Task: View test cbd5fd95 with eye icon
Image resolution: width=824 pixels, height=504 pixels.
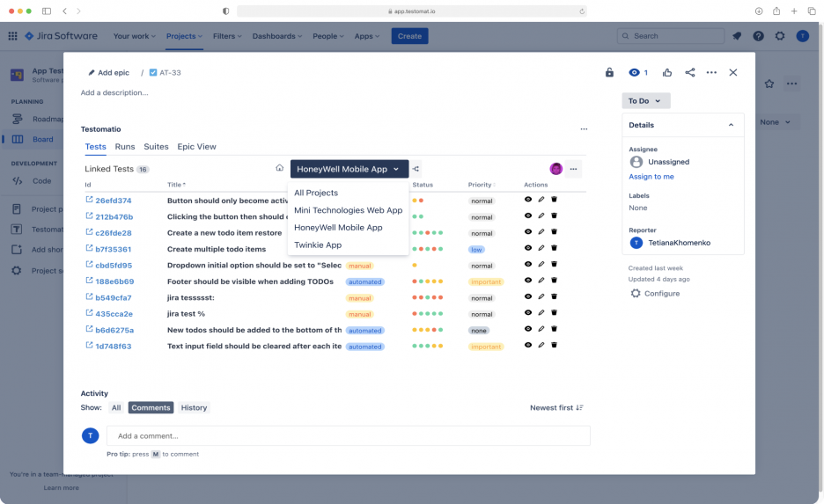Action: click(x=528, y=264)
